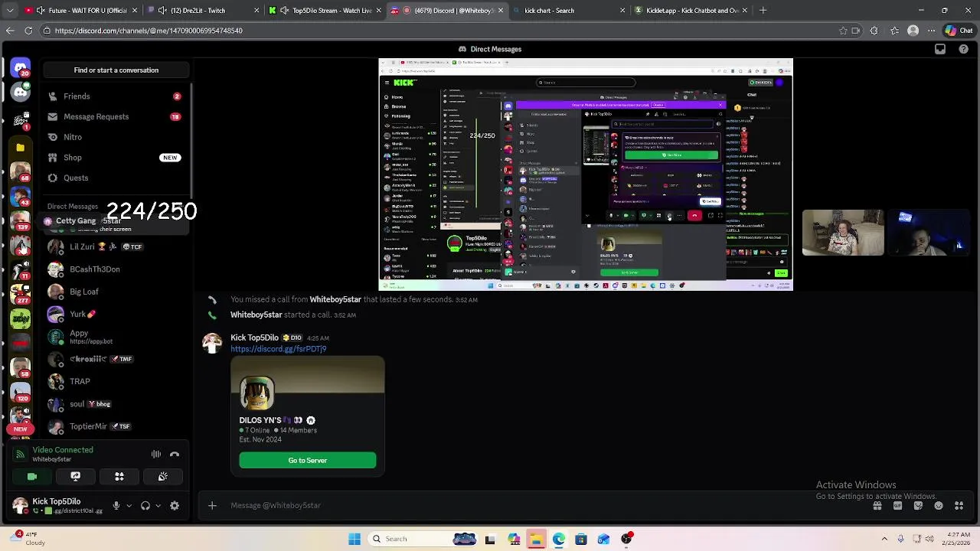Open Microsoft Edge from taskbar

(x=559, y=539)
